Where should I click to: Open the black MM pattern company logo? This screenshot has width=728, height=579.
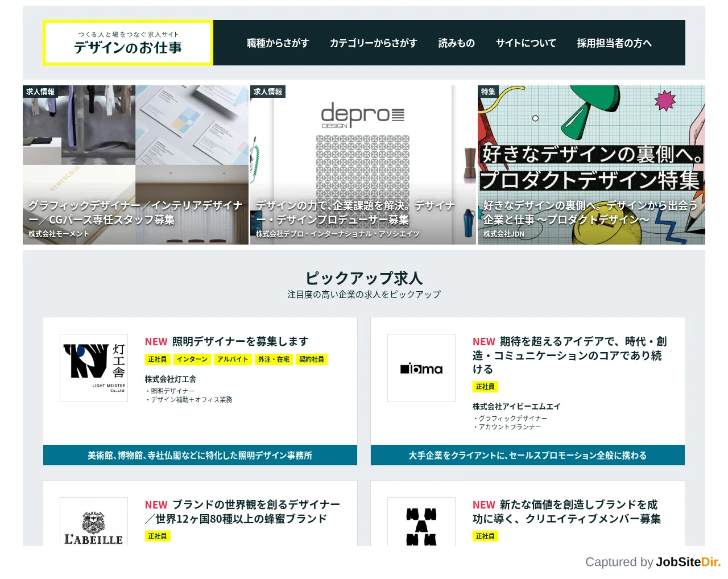click(x=421, y=522)
